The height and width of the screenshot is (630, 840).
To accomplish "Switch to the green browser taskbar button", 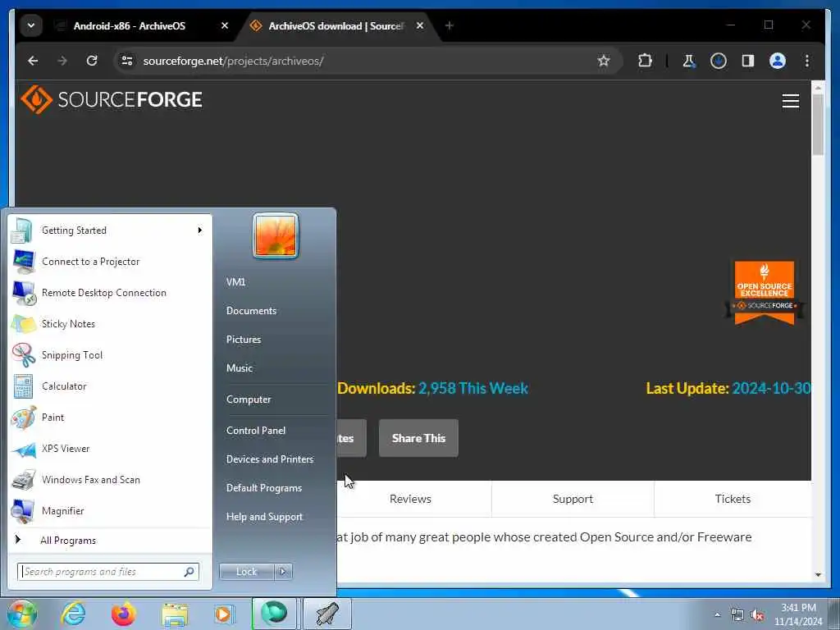I will coord(274,614).
